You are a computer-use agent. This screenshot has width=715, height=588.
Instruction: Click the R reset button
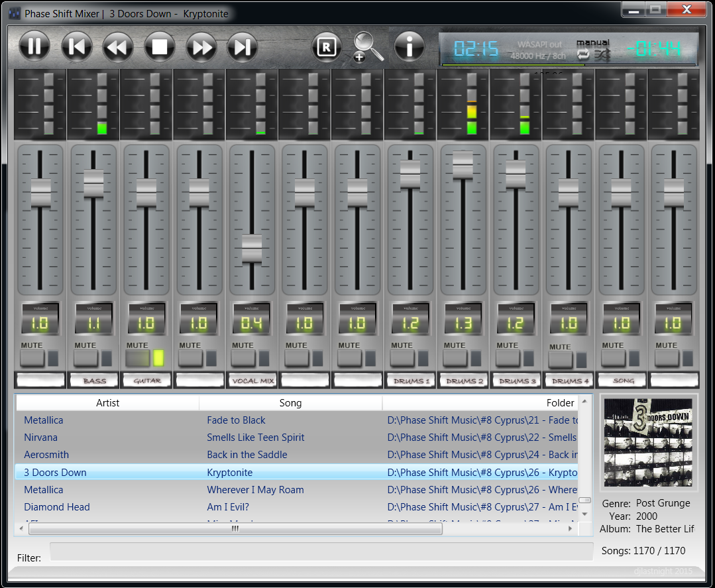(327, 46)
